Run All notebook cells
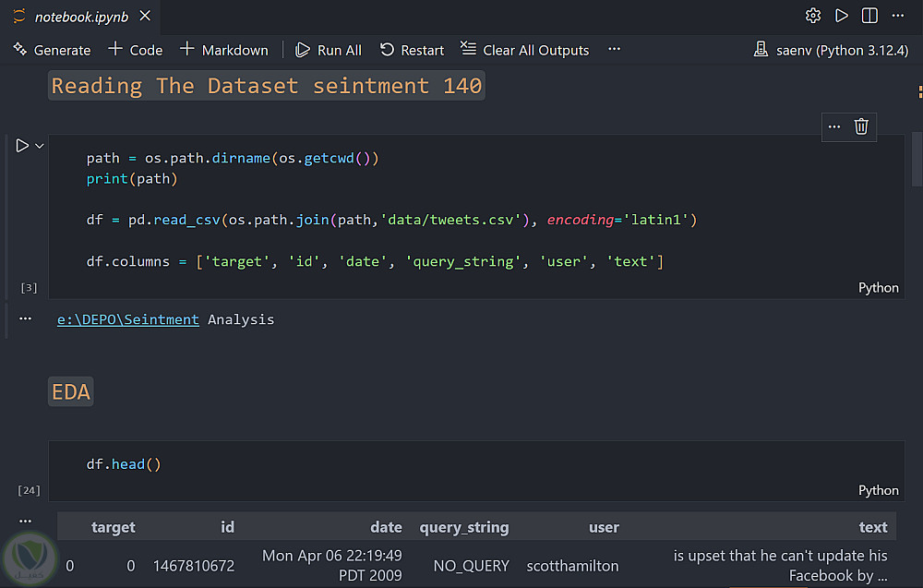This screenshot has width=923, height=588. (x=328, y=50)
